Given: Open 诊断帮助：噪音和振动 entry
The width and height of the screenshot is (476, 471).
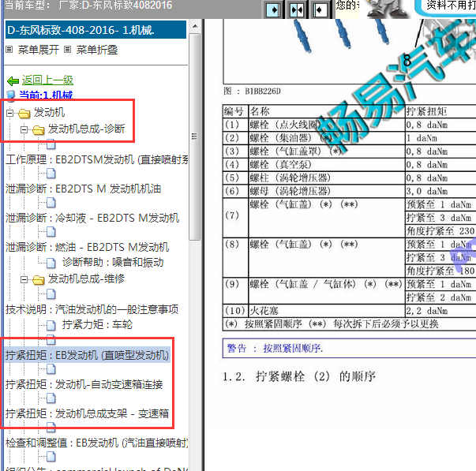Looking at the screenshot, I should (113, 263).
